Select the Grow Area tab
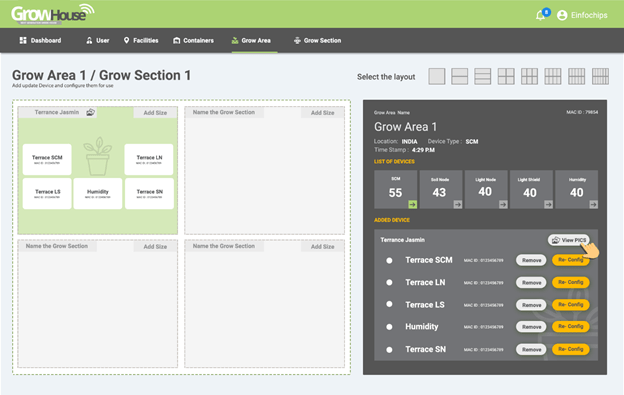Screen dimensions: 624x395 (x=251, y=41)
